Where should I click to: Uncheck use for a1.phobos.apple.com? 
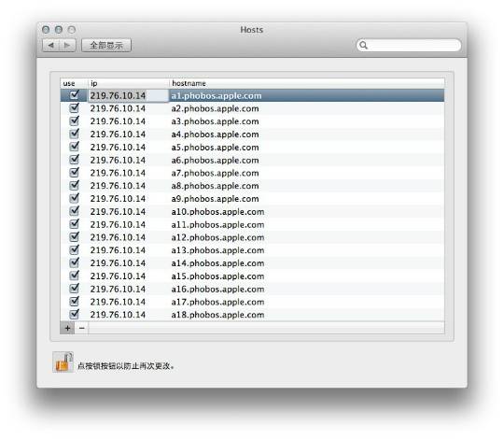click(75, 95)
